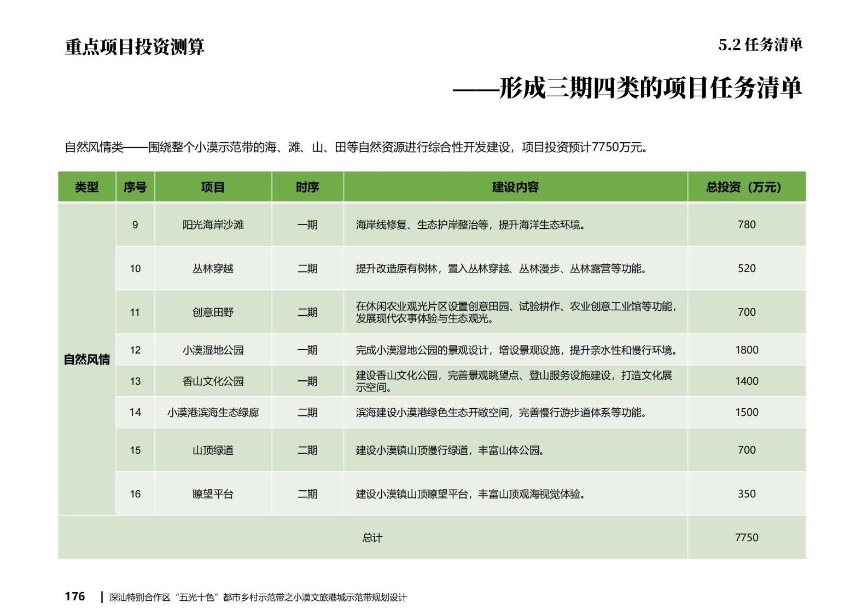Select the 自然风情 category cell
The width and height of the screenshot is (868, 614).
(x=87, y=360)
